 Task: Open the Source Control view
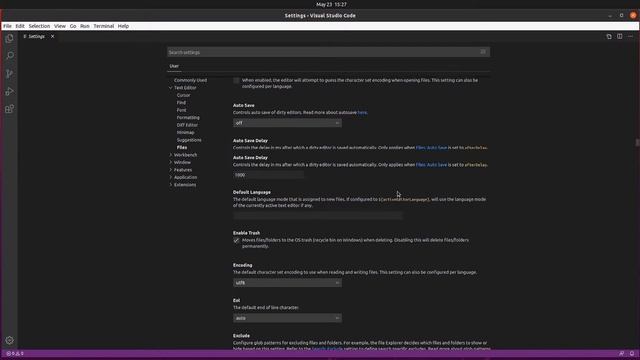click(x=9, y=73)
